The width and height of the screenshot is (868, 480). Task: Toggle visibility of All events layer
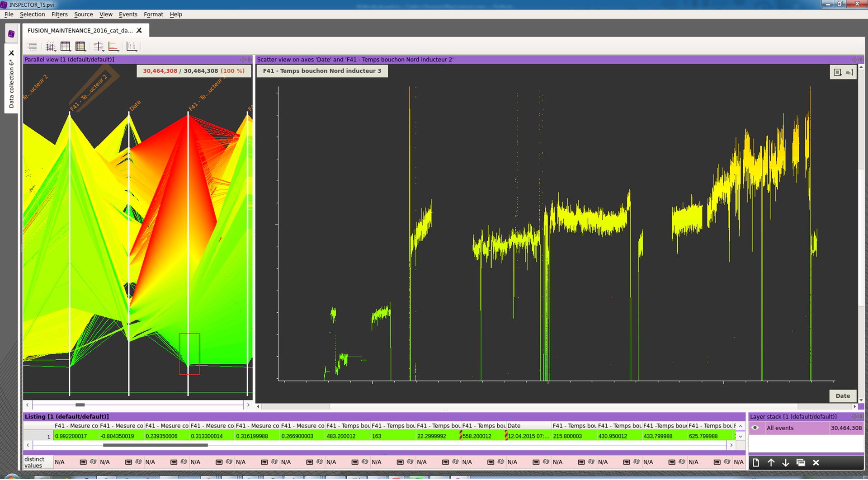point(755,428)
